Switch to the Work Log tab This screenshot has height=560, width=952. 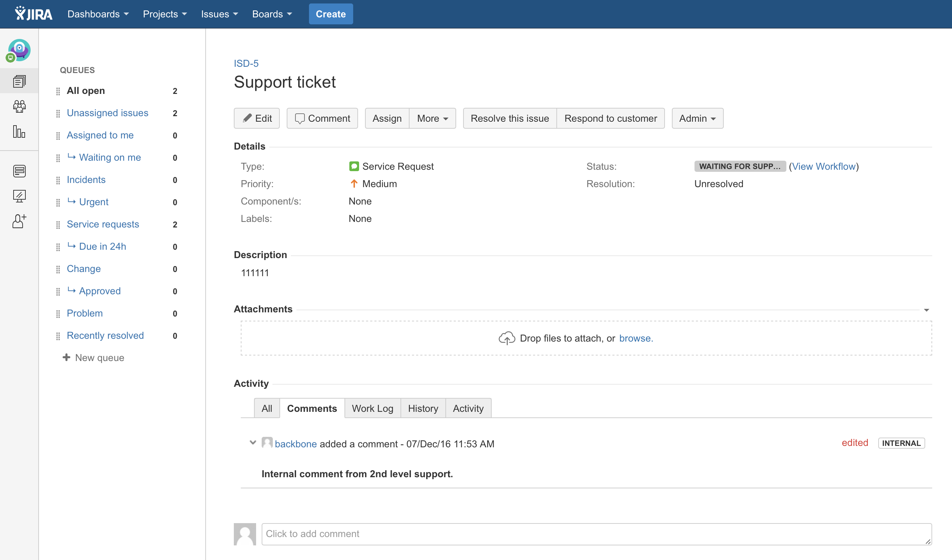[373, 408]
